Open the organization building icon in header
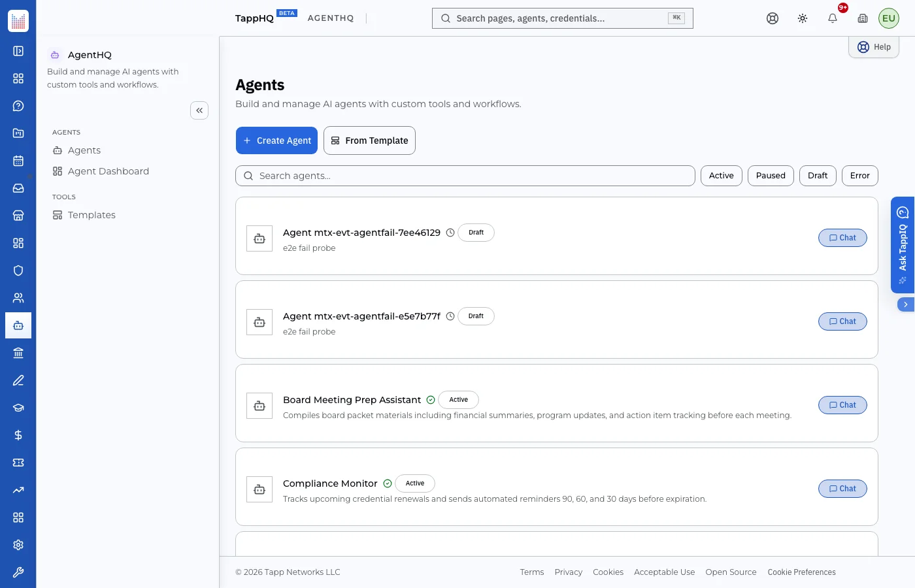The width and height of the screenshot is (915, 588). click(x=863, y=18)
